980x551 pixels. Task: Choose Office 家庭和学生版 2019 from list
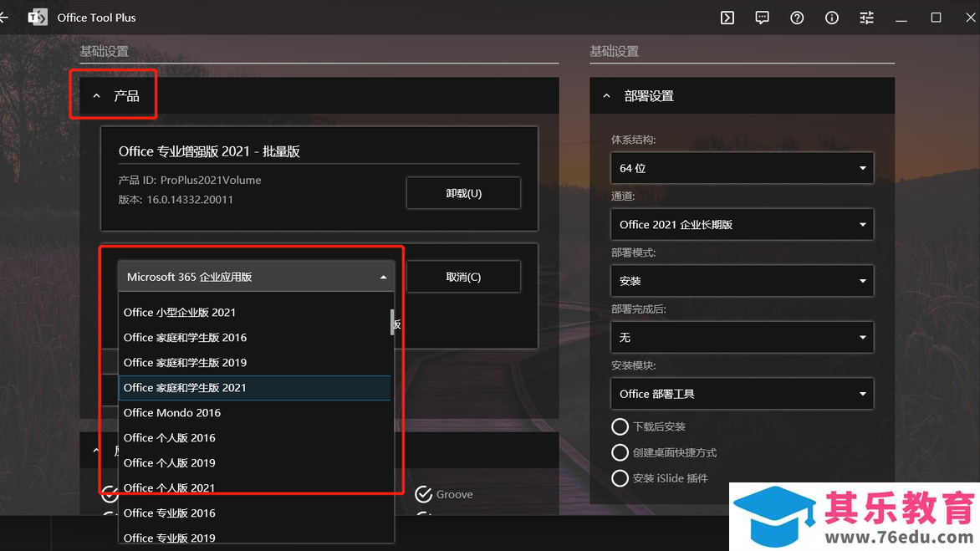coord(254,362)
